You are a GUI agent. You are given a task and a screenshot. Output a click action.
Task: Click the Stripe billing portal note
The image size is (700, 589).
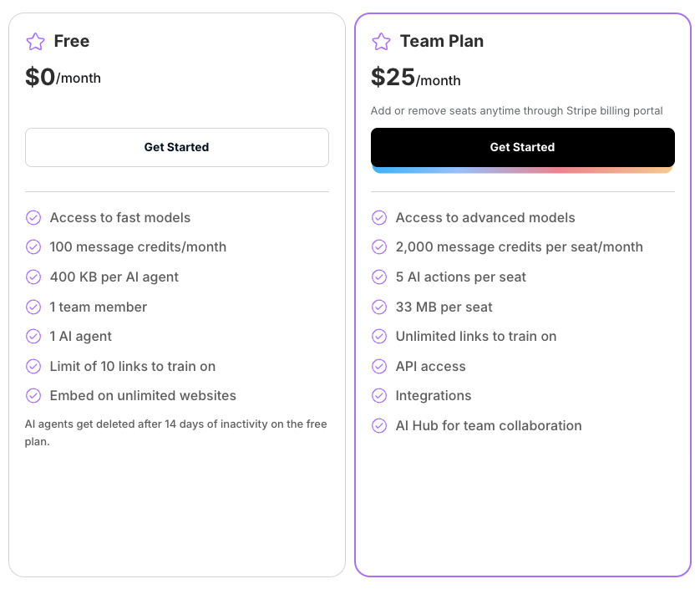(517, 110)
